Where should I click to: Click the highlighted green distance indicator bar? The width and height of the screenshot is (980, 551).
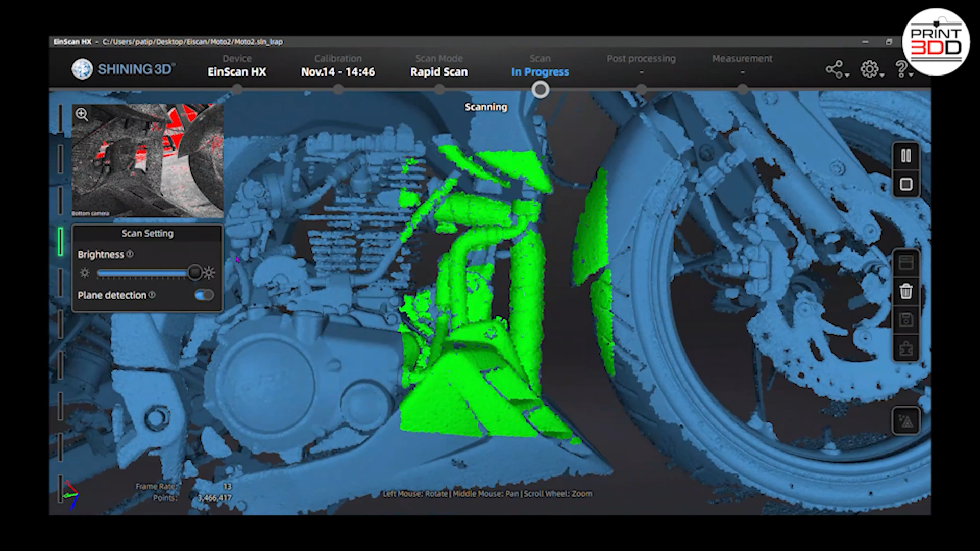60,241
